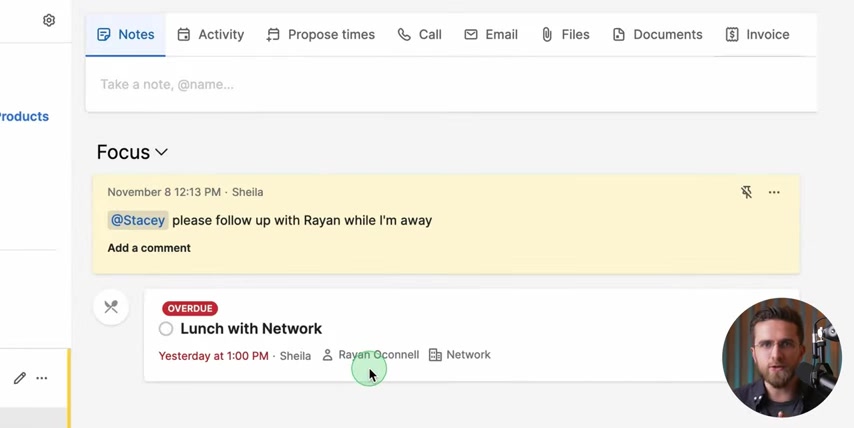Select the Propose times tab
The width and height of the screenshot is (854, 428).
[320, 35]
